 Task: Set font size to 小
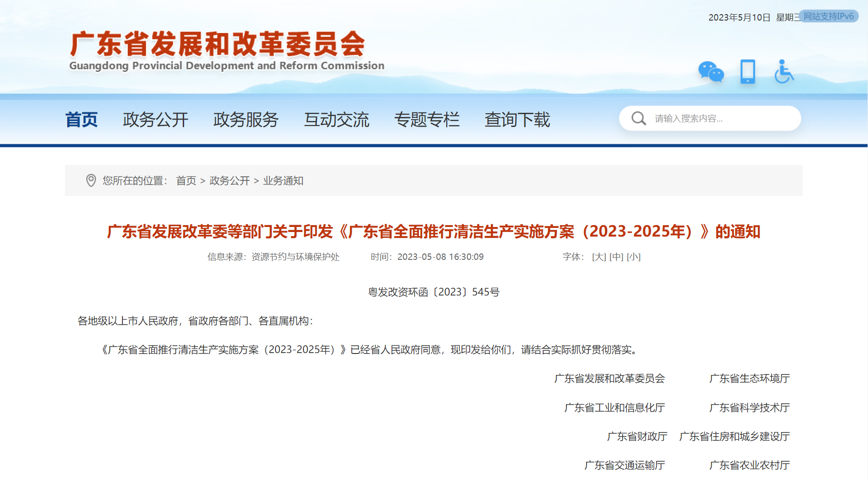point(634,257)
